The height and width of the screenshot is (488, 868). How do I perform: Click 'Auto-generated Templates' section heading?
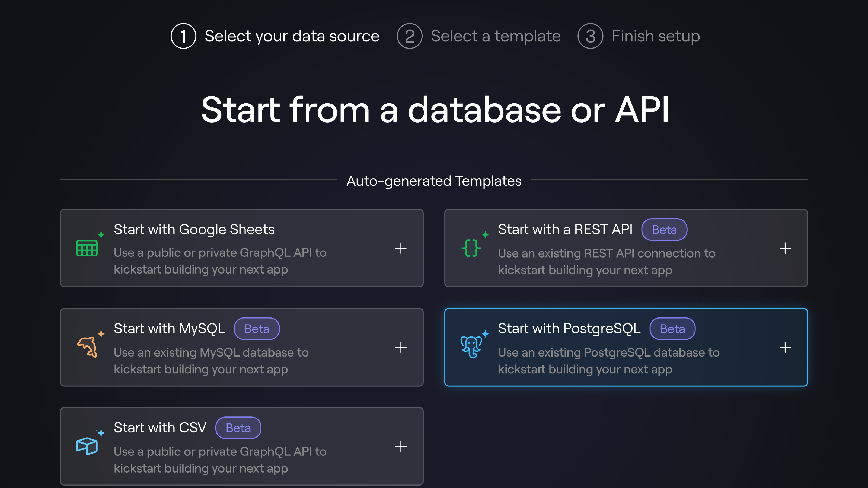(434, 181)
